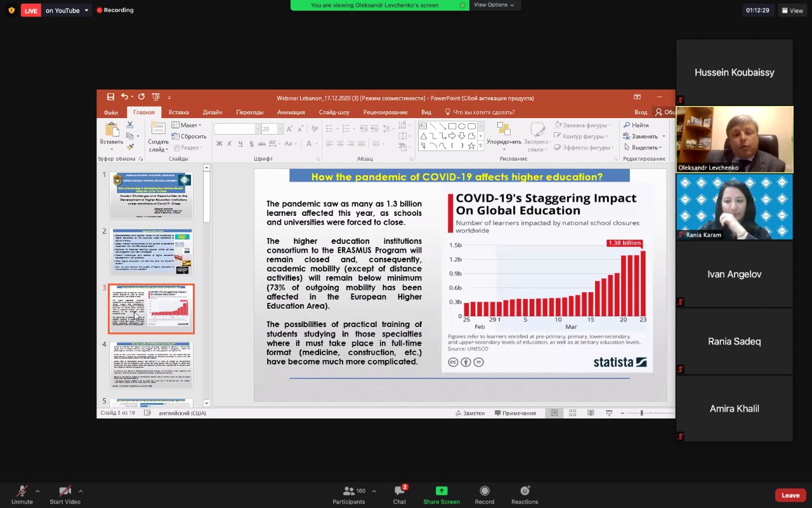Click the View button at top right
The height and width of the screenshot is (508, 812).
pyautogui.click(x=792, y=11)
